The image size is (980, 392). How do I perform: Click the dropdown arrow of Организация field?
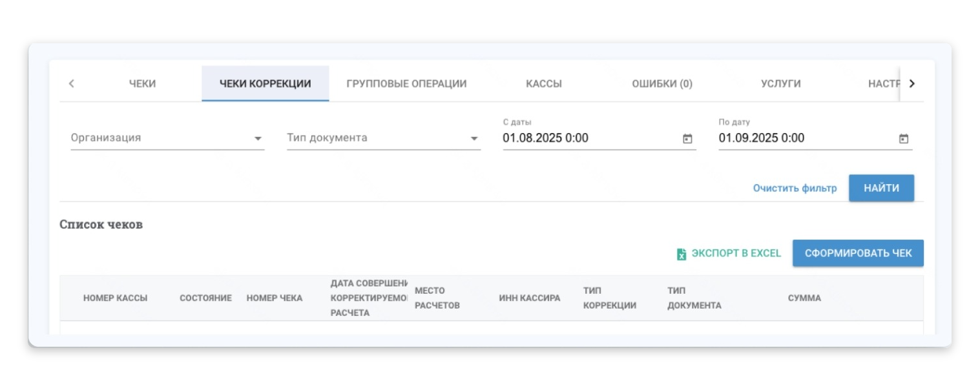[257, 138]
